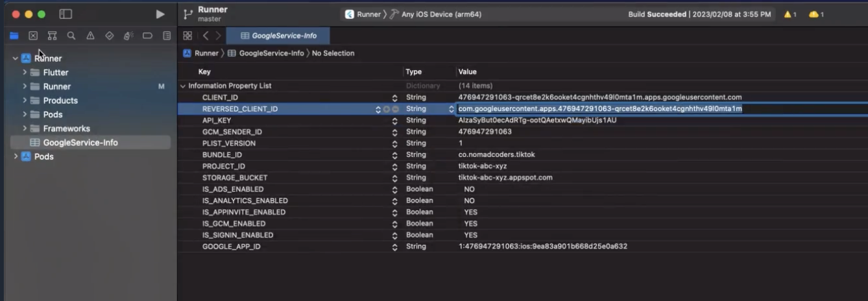Viewport: 868px width, 301px height.
Task: Open value stepper for REVERSED_CLIENT_ID row
Action: tap(452, 109)
